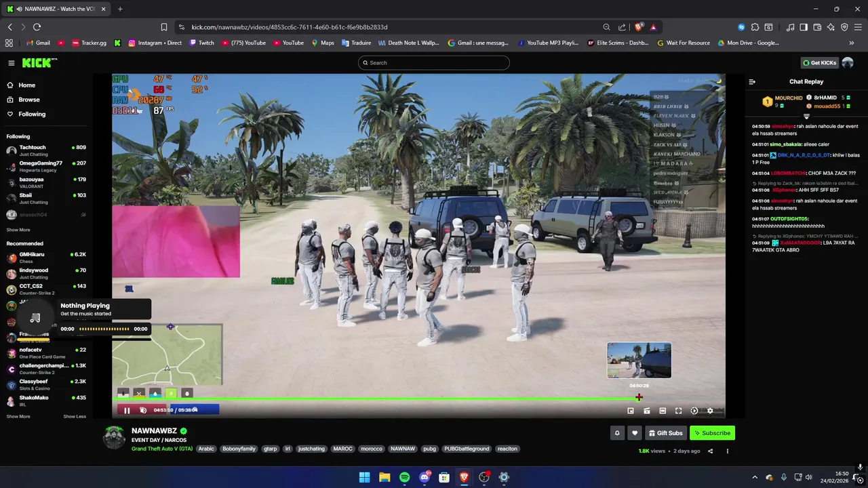Image resolution: width=868 pixels, height=488 pixels.
Task: Mute the video player volume
Action: [143, 410]
